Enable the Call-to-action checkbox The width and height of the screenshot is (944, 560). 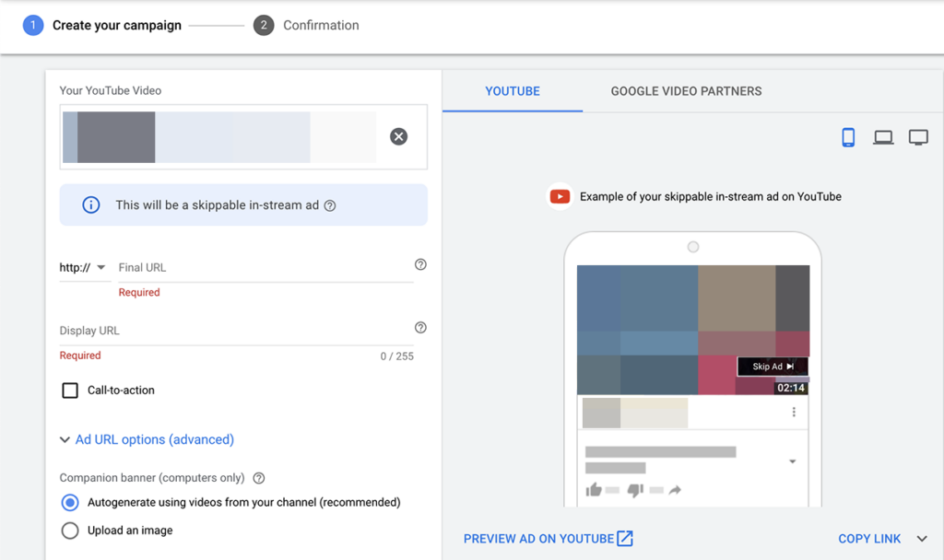click(69, 390)
